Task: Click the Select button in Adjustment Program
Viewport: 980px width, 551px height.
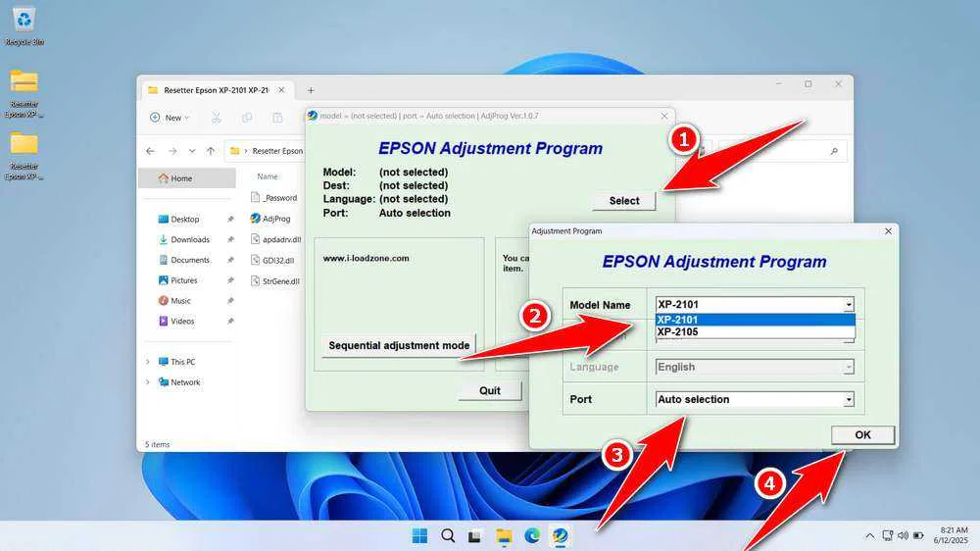Action: [x=623, y=201]
